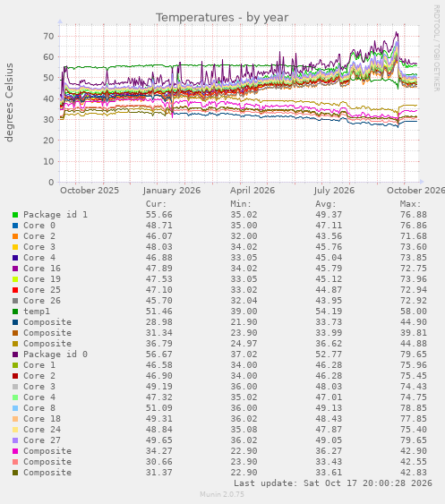Click the olive Core 1 color swatch

15,365
